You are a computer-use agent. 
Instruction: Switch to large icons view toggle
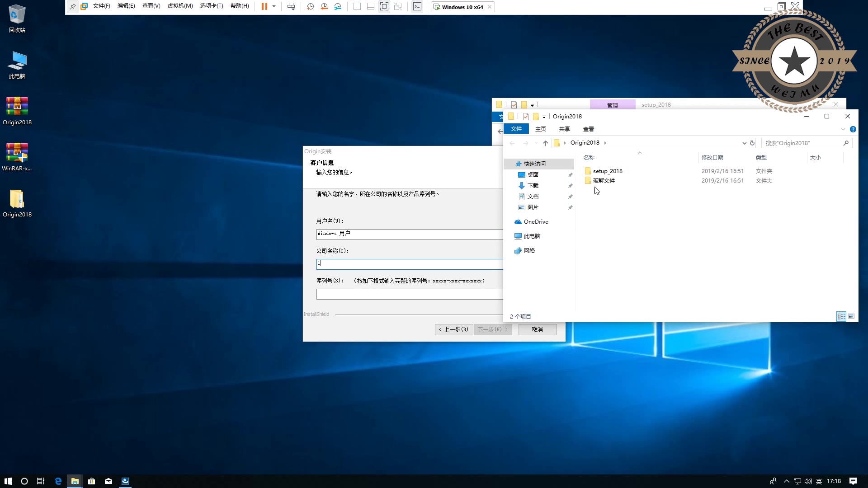click(x=851, y=316)
